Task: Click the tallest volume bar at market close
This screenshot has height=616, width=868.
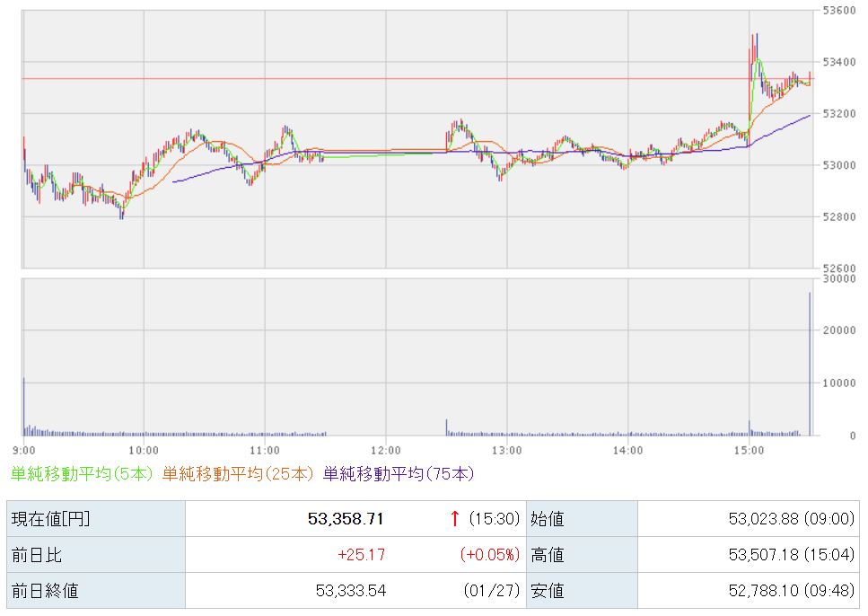Action: tap(810, 364)
